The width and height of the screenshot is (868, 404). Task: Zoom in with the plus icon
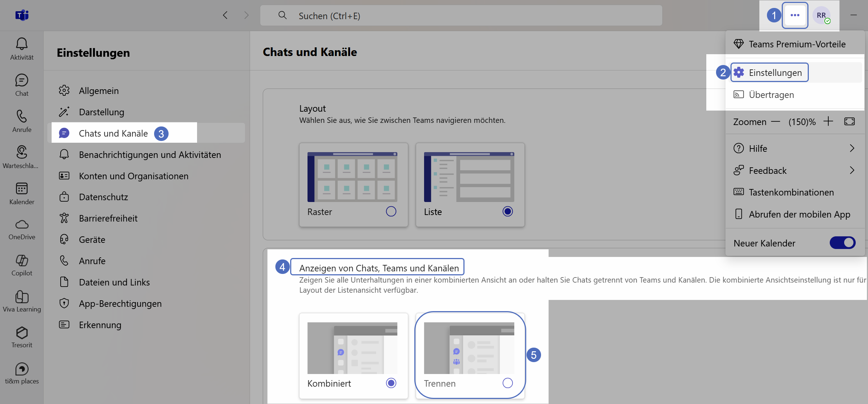[x=828, y=121]
